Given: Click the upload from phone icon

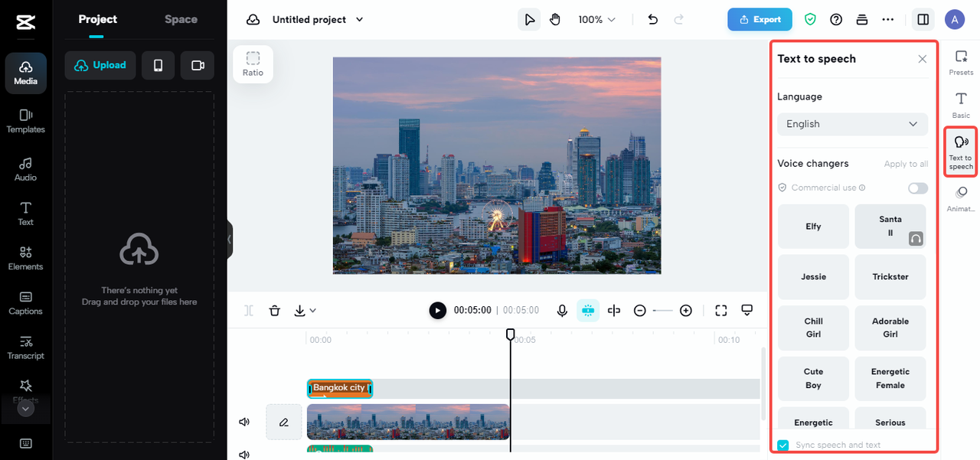Looking at the screenshot, I should [x=158, y=65].
